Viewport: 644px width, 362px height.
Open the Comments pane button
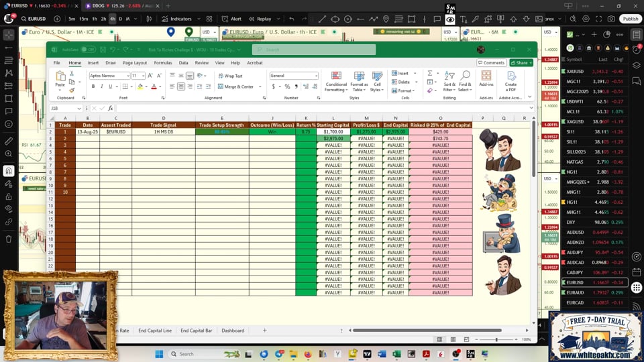(x=491, y=63)
